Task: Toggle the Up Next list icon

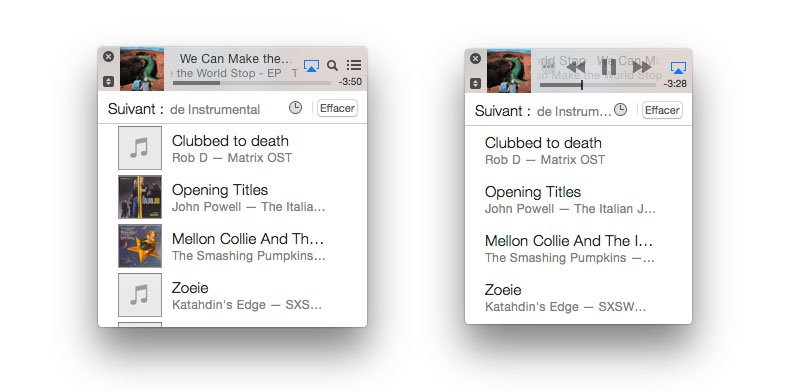Action: (354, 65)
